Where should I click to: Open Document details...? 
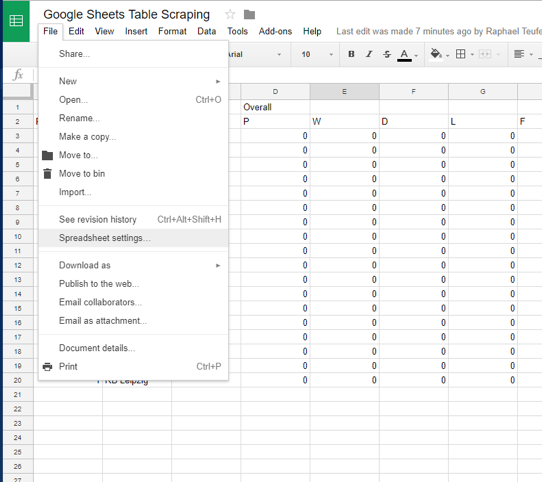133,348
